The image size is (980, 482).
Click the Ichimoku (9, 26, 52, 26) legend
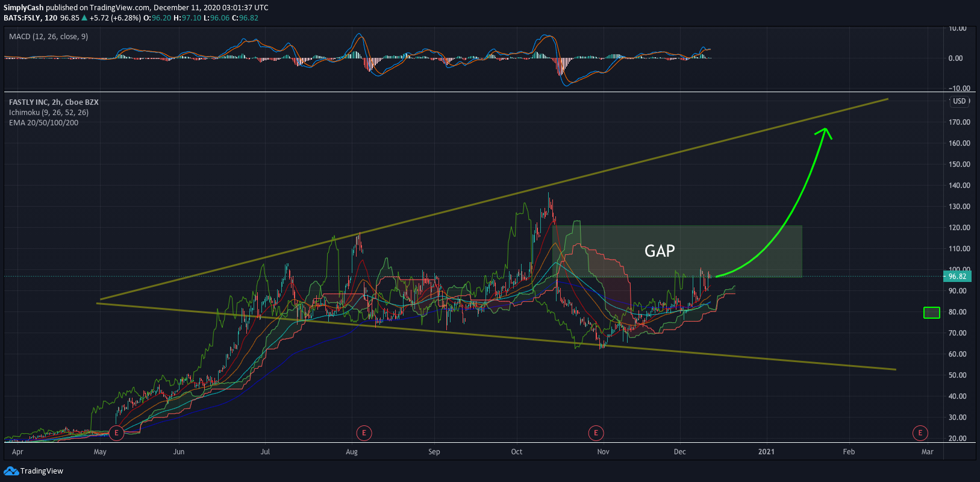pos(49,113)
